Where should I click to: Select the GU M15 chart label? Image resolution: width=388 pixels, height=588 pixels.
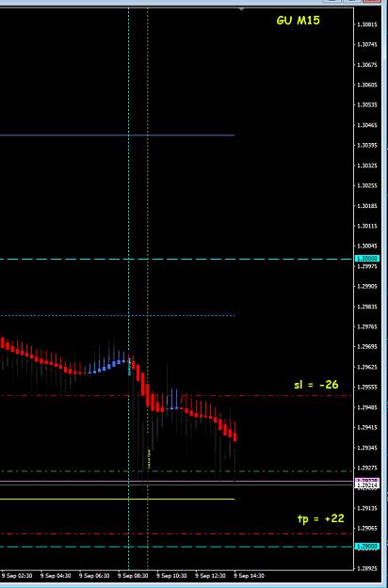(298, 21)
